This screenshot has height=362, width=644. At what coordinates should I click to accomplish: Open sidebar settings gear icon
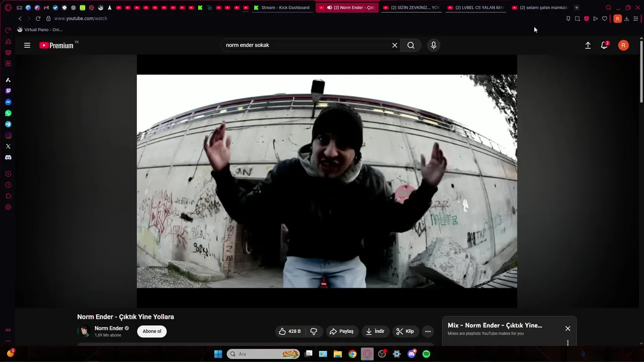click(8, 207)
